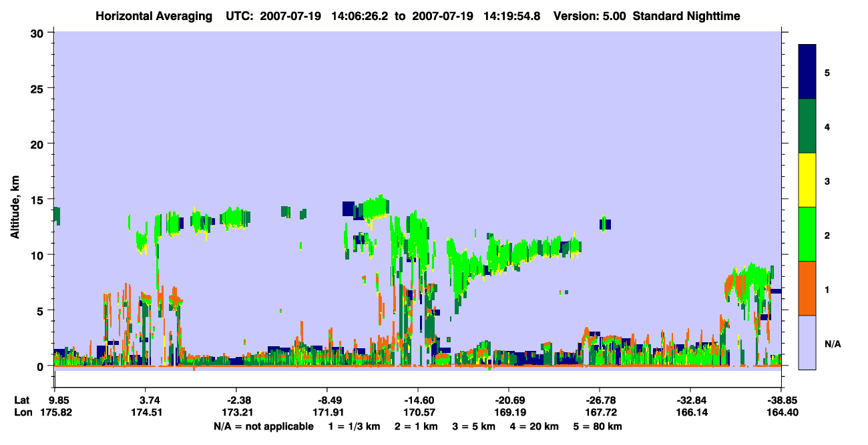Click the latitude value 3.74
The width and height of the screenshot is (868, 445).
click(149, 400)
